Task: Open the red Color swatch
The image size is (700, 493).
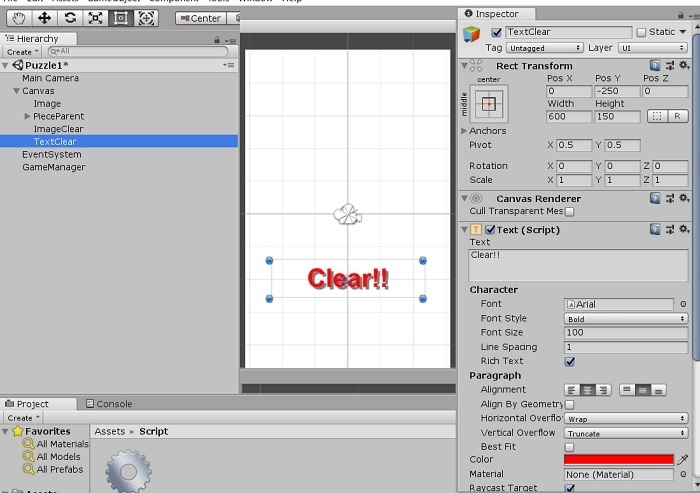Action: (x=619, y=460)
